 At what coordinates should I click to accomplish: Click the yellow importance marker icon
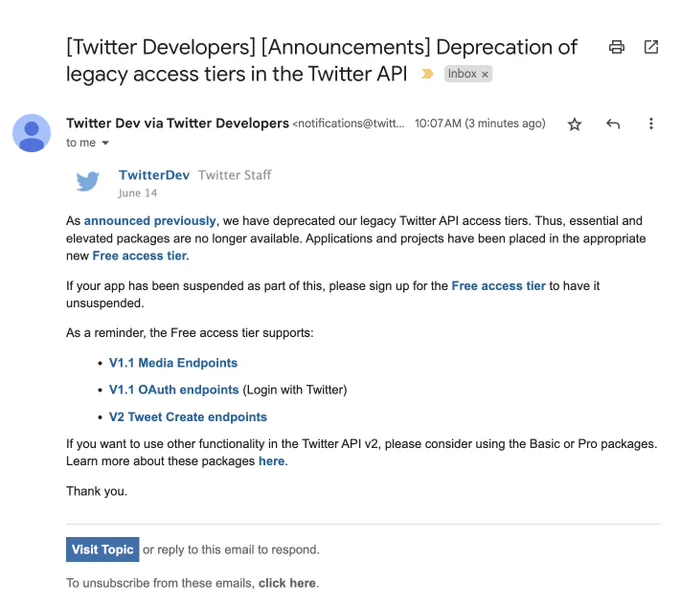(x=427, y=74)
